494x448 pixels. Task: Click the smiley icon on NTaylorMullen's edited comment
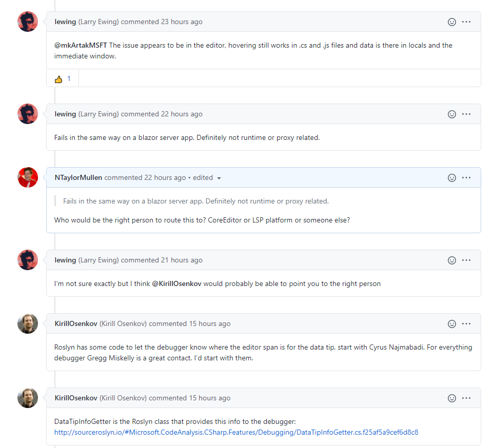452,177
